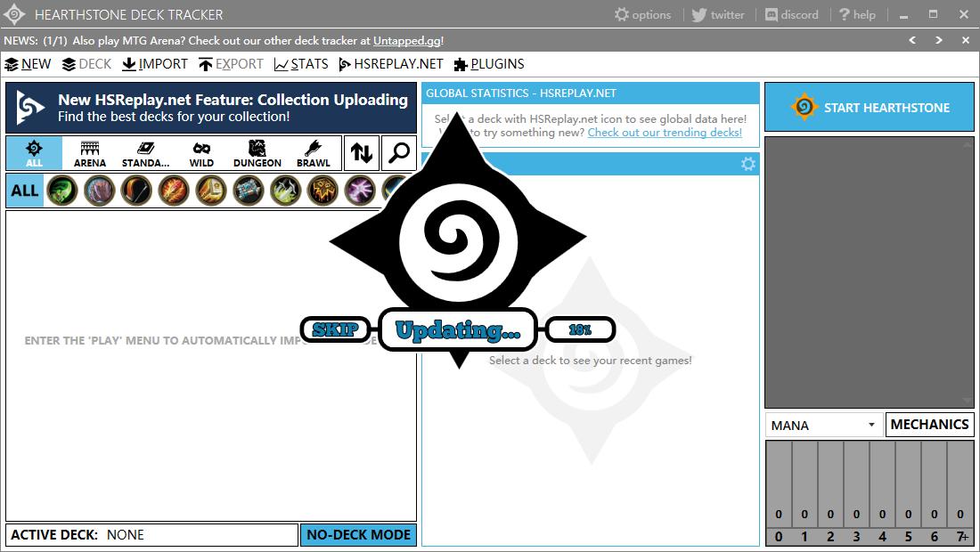Open the NEW deck menu
The width and height of the screenshot is (980, 552).
(29, 64)
